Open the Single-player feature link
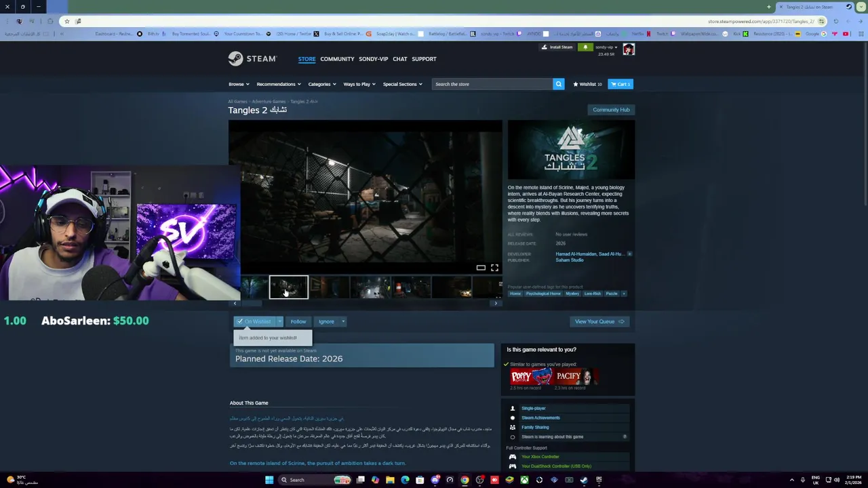Viewport: 868px width, 488px height. 534,408
